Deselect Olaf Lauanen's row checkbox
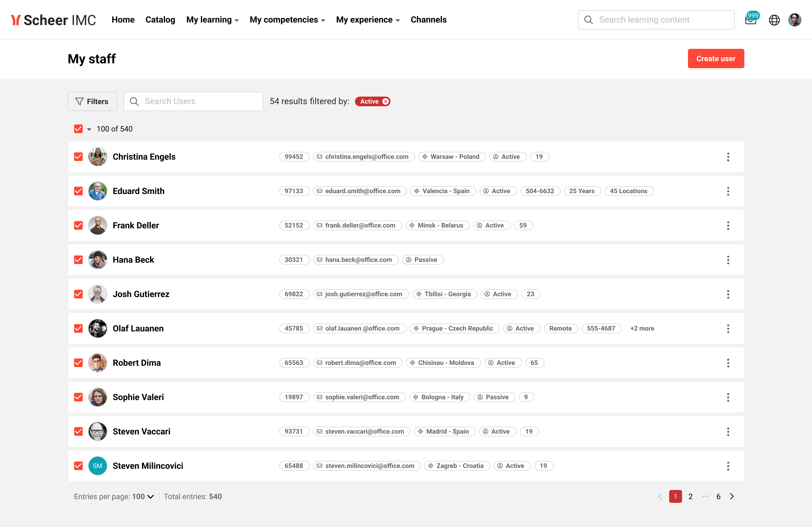Viewport: 812px width, 527px height. point(78,328)
